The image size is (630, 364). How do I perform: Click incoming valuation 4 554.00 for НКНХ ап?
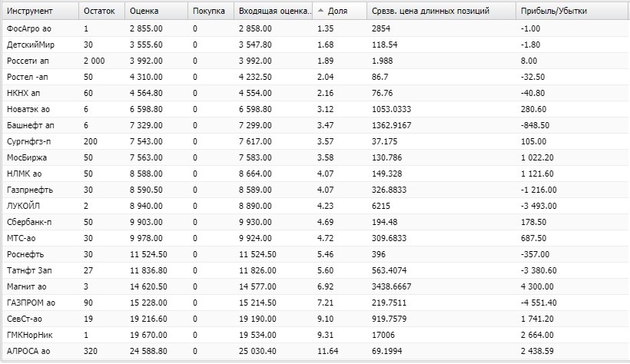[x=255, y=93]
